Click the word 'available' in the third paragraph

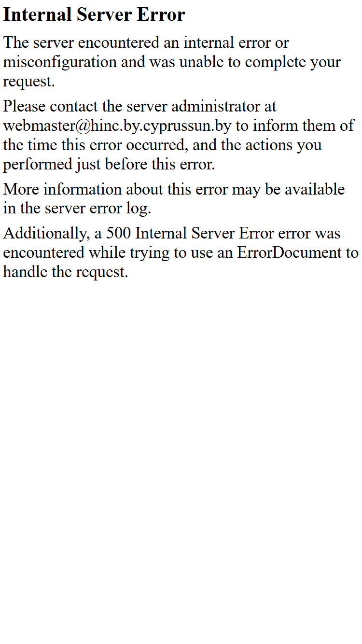pos(314,189)
